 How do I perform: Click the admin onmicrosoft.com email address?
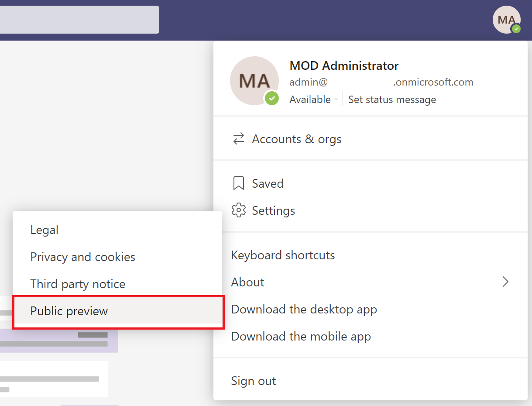(381, 82)
